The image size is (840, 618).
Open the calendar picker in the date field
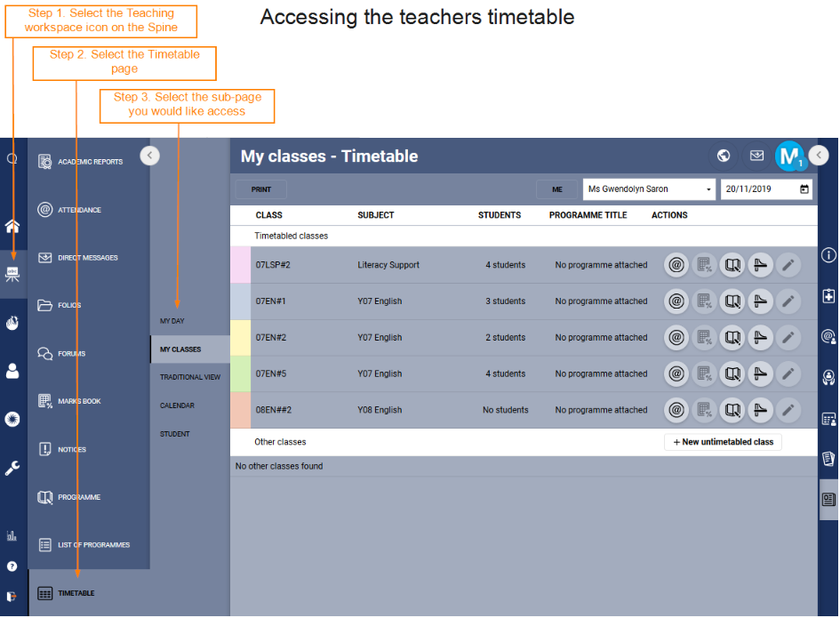(804, 189)
